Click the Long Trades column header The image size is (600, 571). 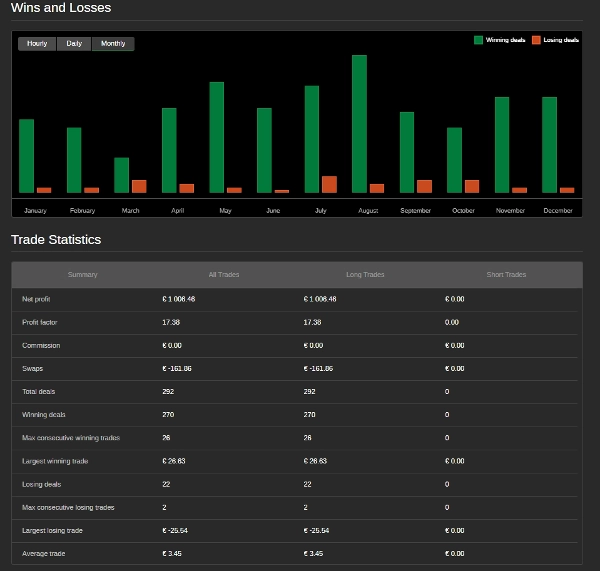point(365,275)
